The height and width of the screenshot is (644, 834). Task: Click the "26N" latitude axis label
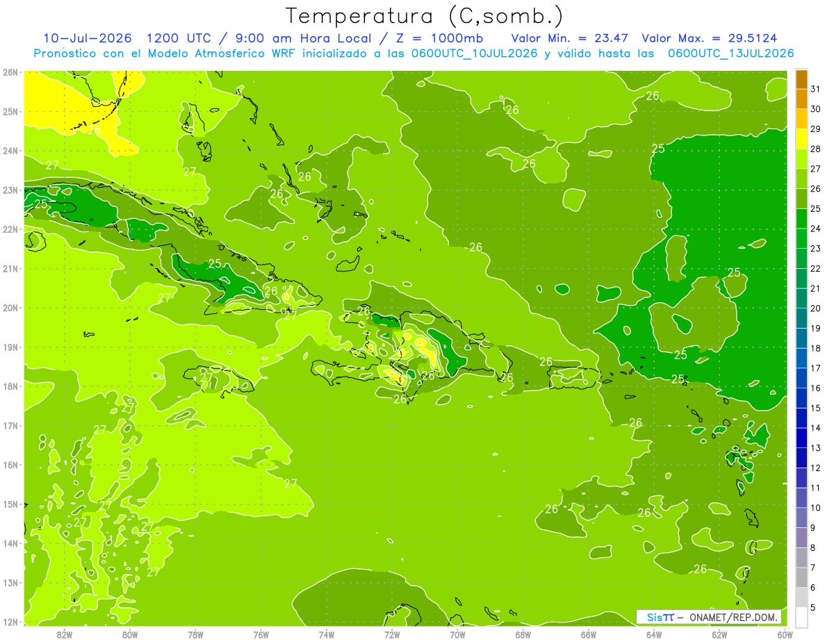[10, 72]
